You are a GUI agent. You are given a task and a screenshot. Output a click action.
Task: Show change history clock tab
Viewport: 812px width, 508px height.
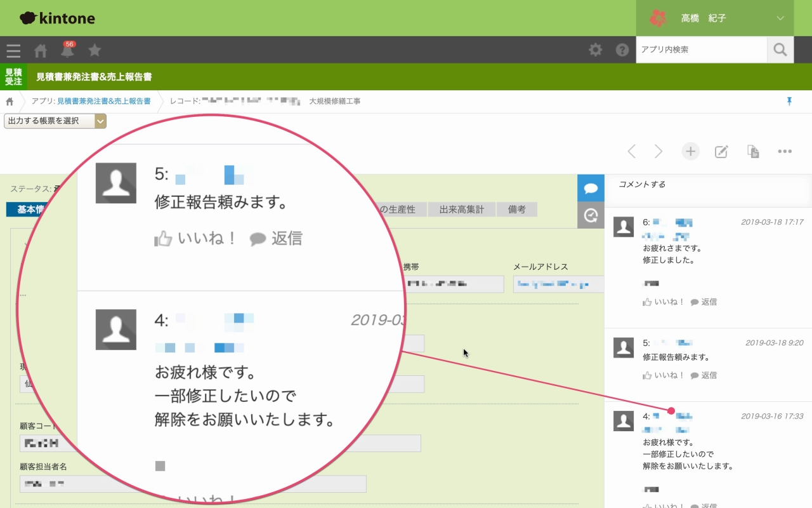tap(591, 215)
